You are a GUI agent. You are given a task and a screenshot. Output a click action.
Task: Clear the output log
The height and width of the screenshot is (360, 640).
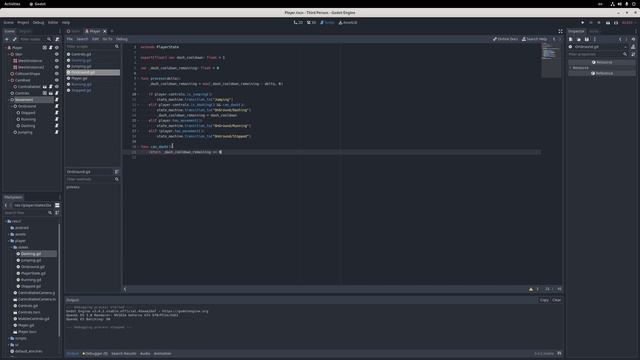557,300
